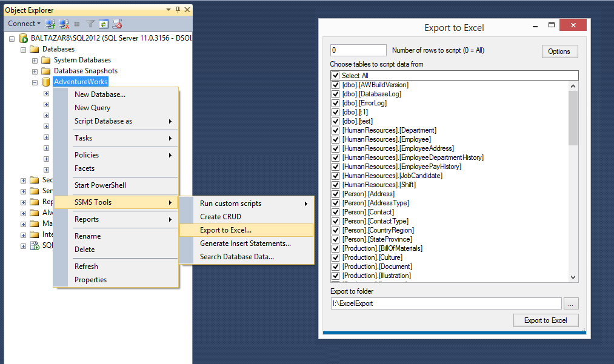Click the Databases folder icon
The width and height of the screenshot is (614, 364).
click(x=35, y=49)
